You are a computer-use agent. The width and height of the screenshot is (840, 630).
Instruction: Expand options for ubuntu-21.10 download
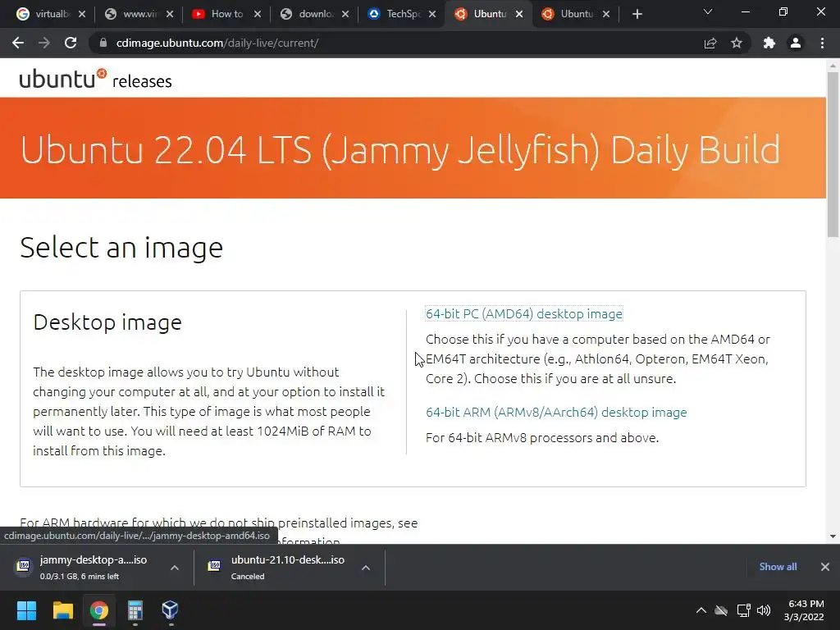[366, 568]
